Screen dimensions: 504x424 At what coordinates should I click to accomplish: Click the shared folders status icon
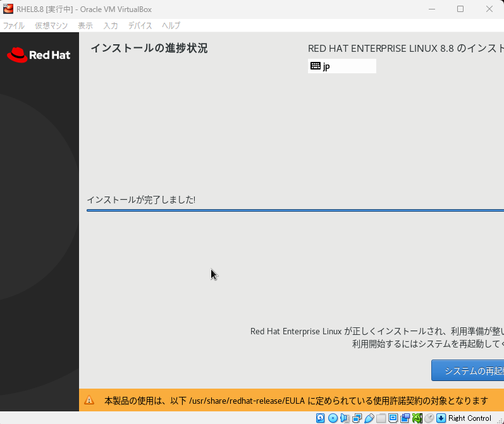(x=381, y=418)
